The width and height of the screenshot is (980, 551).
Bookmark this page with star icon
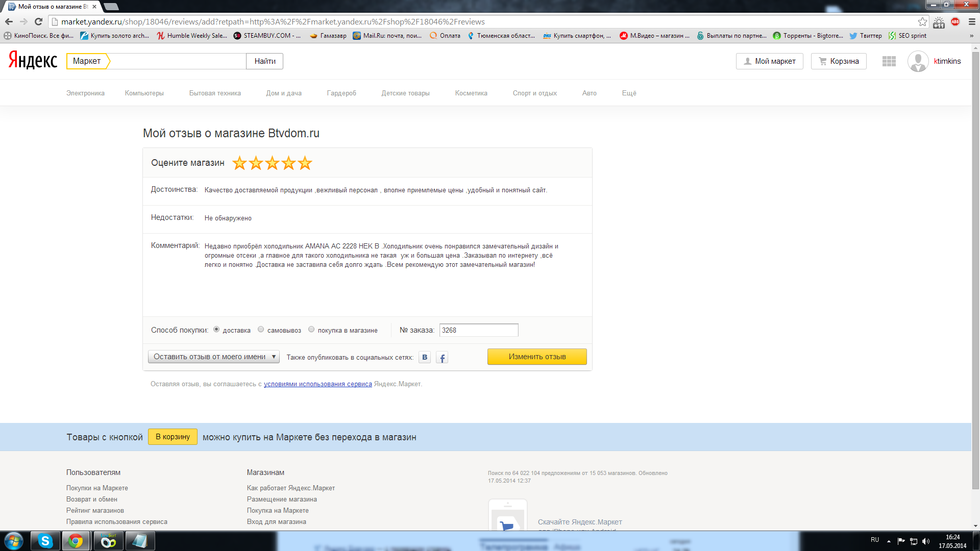922,21
